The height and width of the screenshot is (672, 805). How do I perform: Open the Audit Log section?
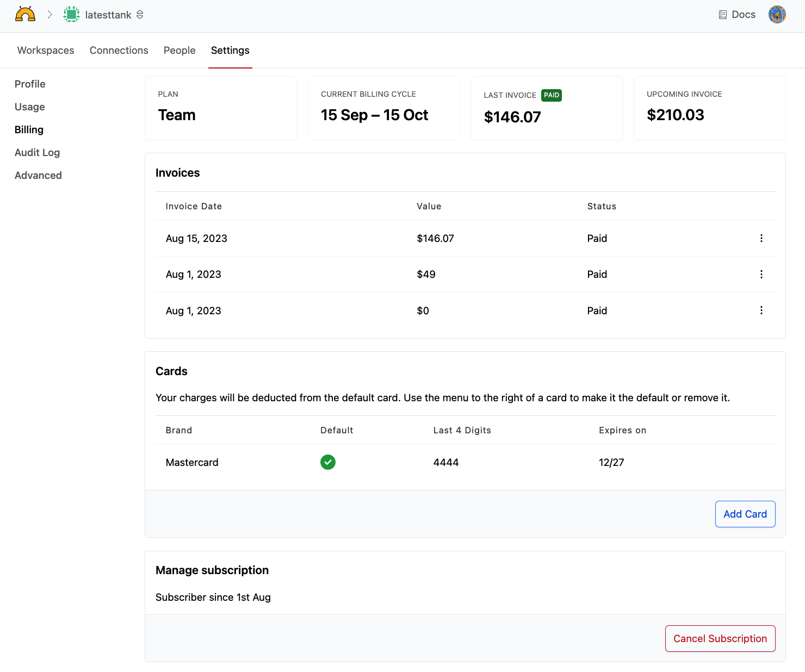pyautogui.click(x=37, y=153)
